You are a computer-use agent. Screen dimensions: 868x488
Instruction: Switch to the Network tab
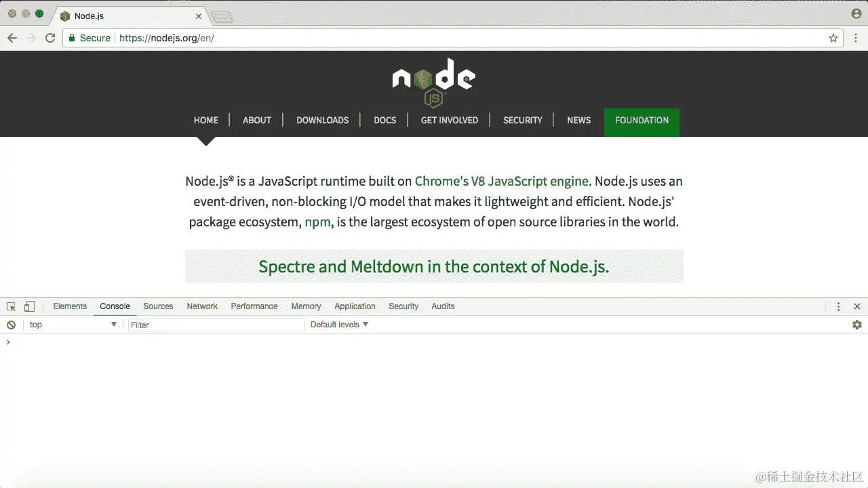point(202,306)
